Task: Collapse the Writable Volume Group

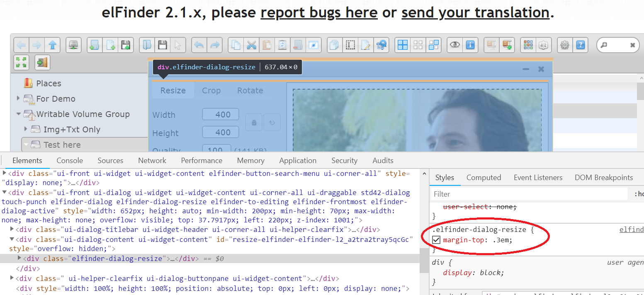Action: click(18, 114)
